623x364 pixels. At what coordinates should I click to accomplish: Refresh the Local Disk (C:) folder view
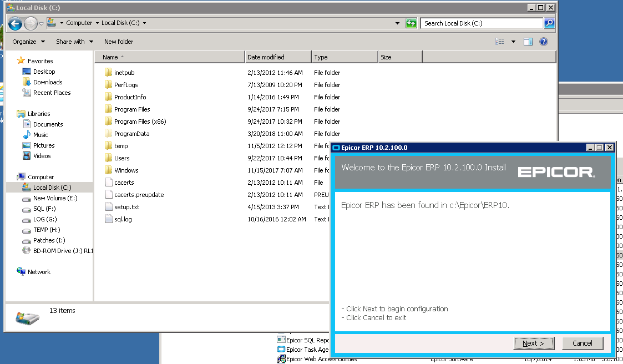[411, 23]
